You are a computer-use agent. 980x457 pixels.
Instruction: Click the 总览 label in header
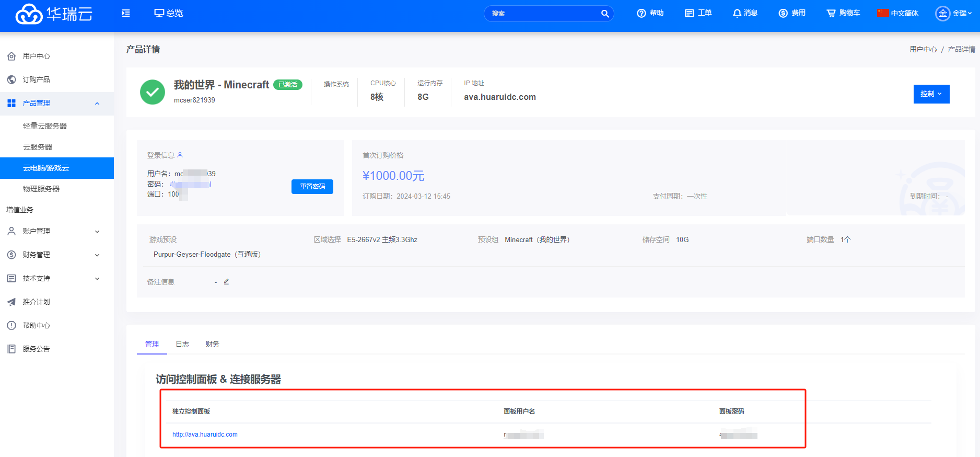[175, 13]
